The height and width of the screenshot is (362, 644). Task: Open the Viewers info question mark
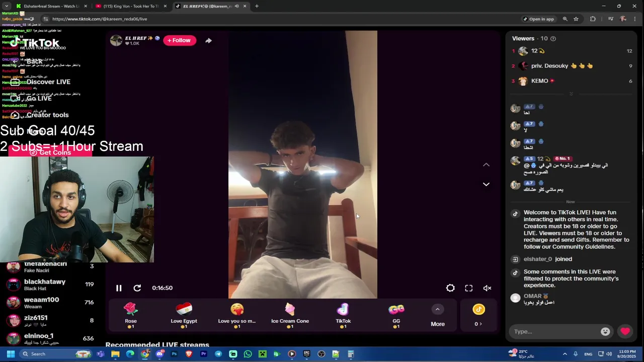553,39
